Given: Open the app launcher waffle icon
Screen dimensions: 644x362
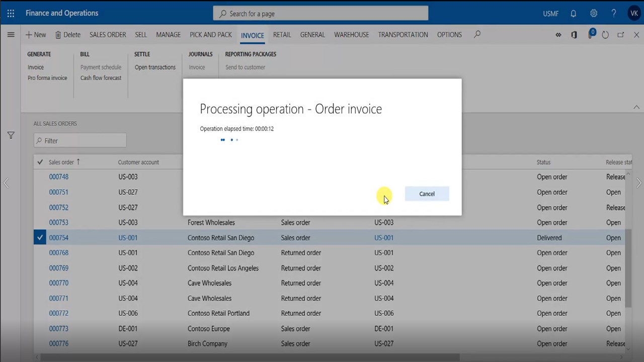Looking at the screenshot, I should coord(11,14).
